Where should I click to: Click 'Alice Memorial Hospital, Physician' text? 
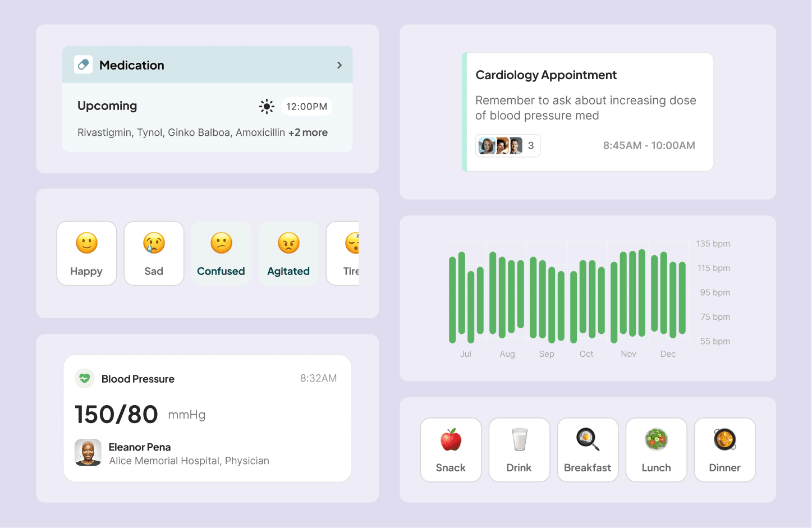[x=189, y=461]
